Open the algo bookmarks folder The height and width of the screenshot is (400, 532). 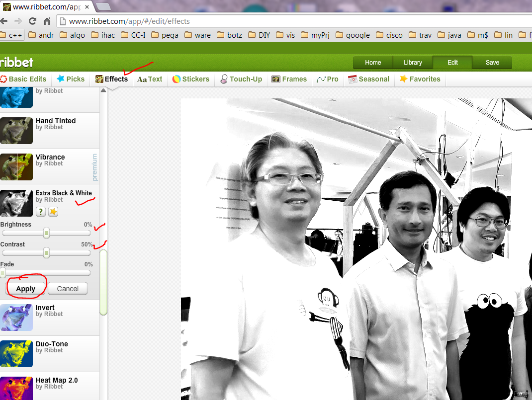click(x=72, y=35)
